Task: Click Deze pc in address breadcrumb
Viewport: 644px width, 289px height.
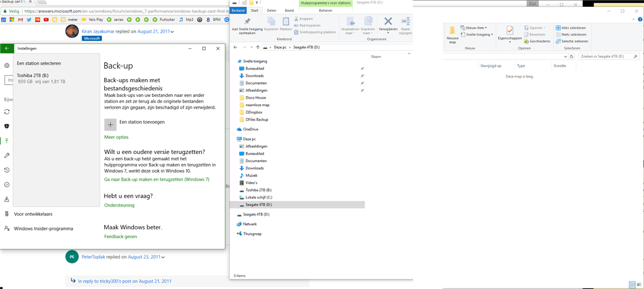Action: coord(281,48)
